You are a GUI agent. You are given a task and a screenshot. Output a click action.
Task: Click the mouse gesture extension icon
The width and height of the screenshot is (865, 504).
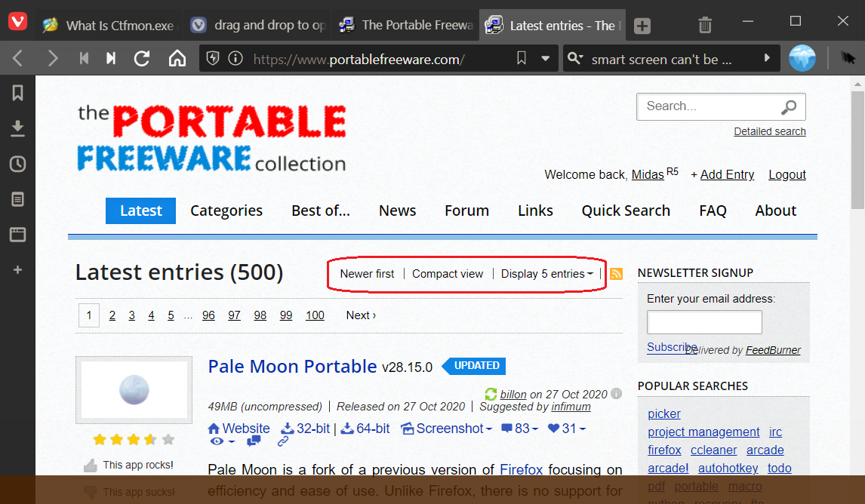tap(848, 58)
